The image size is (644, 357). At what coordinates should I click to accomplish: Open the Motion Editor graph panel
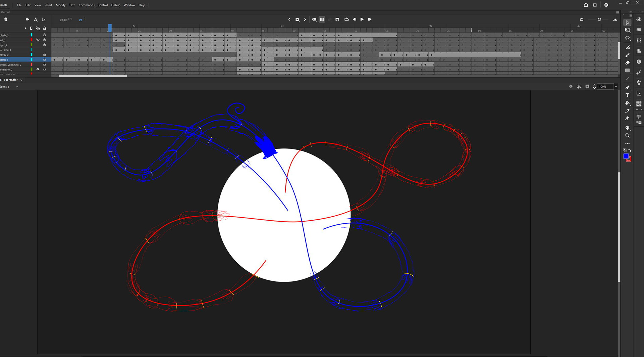[639, 93]
